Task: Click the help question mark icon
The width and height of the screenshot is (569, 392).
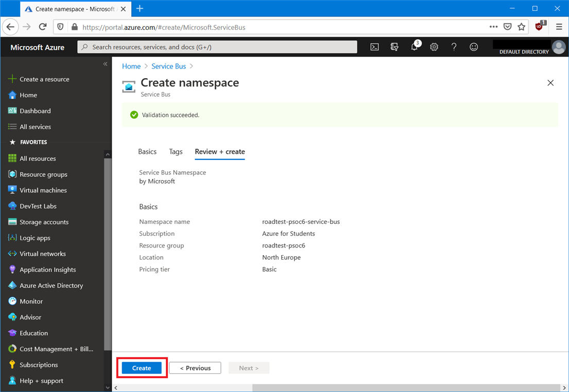Action: [454, 47]
